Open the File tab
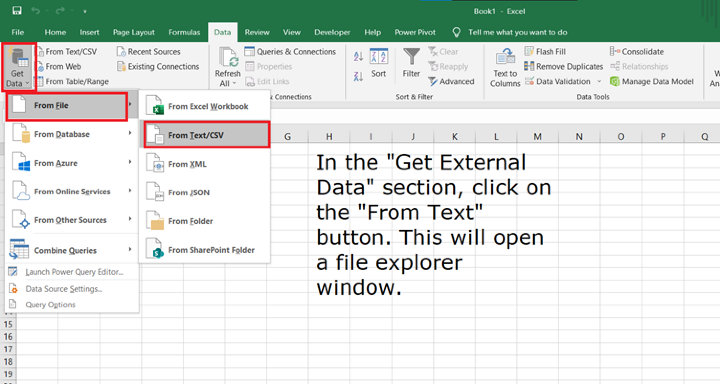This screenshot has width=720, height=384. 17,32
